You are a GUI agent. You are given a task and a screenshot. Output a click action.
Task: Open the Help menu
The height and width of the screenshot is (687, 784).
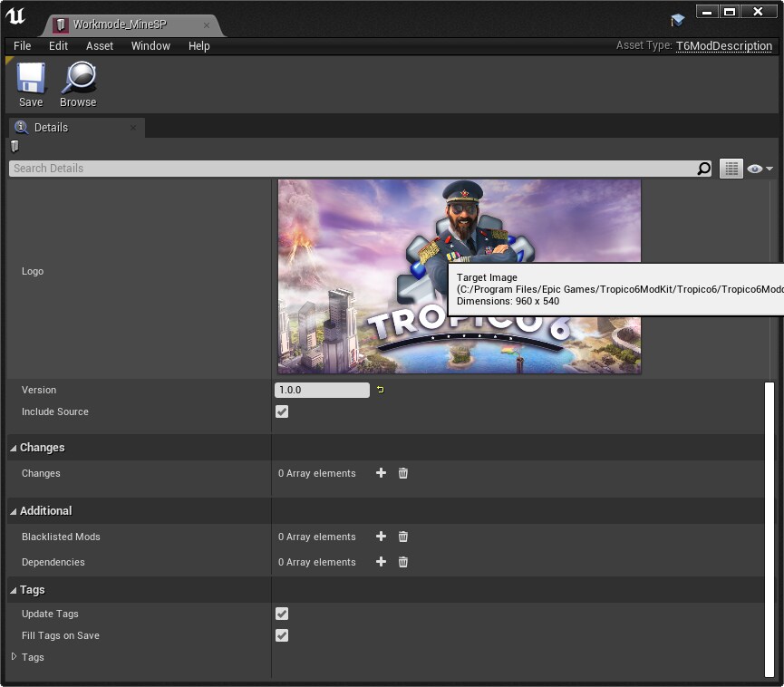tap(199, 46)
